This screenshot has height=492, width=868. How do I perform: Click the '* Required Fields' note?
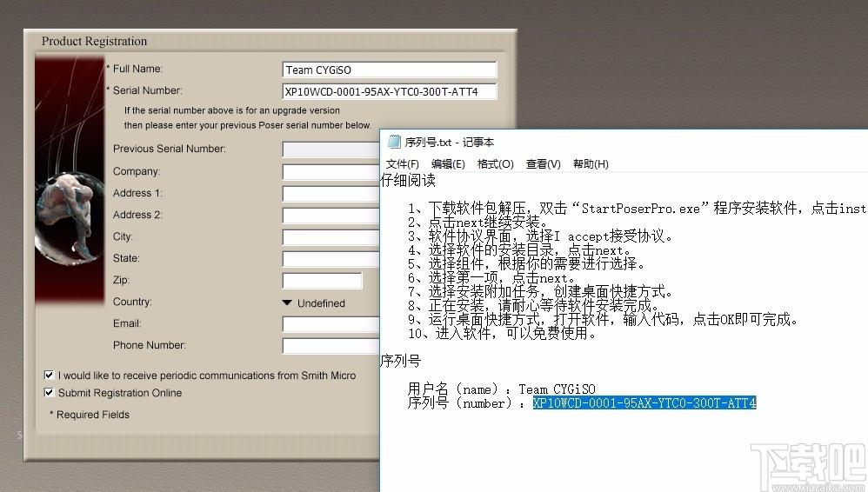pyautogui.click(x=89, y=415)
